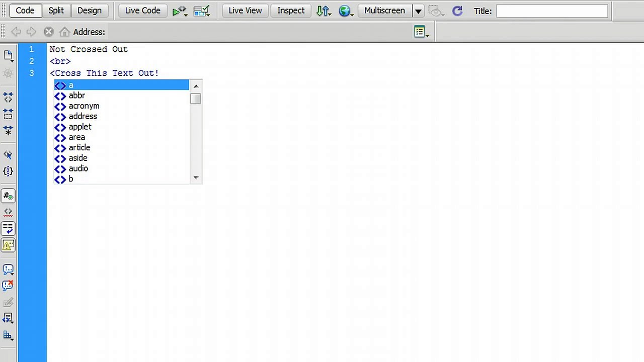Toggle word wrap in code view
The width and height of the screenshot is (644, 362).
8,229
